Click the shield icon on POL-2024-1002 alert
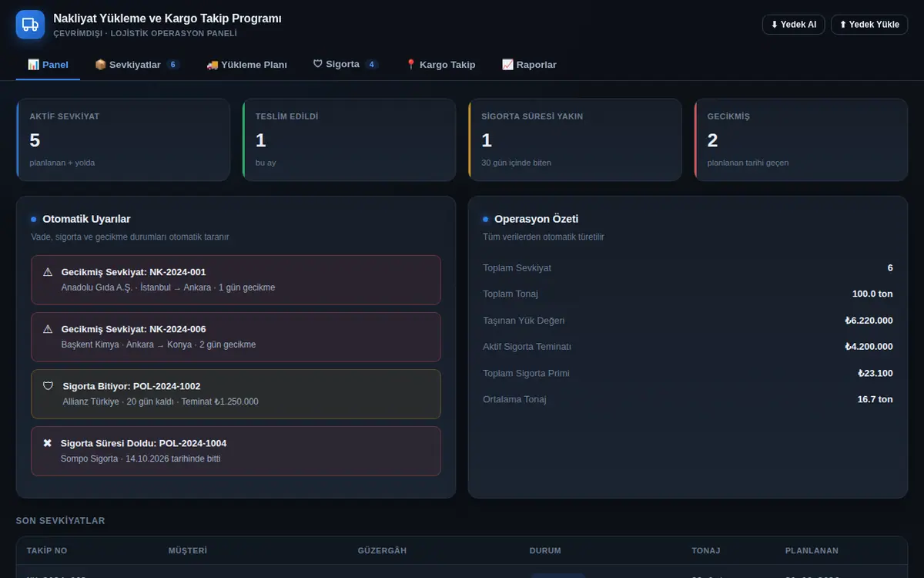The height and width of the screenshot is (578, 924). 48,386
